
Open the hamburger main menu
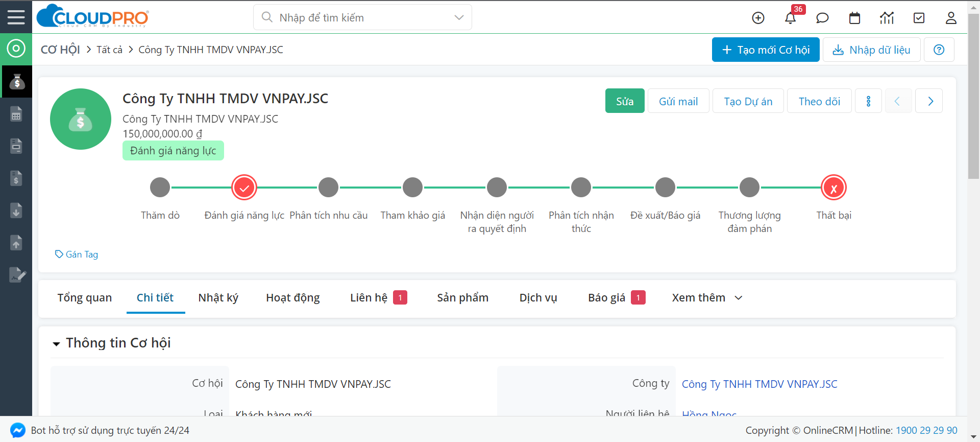(x=16, y=17)
